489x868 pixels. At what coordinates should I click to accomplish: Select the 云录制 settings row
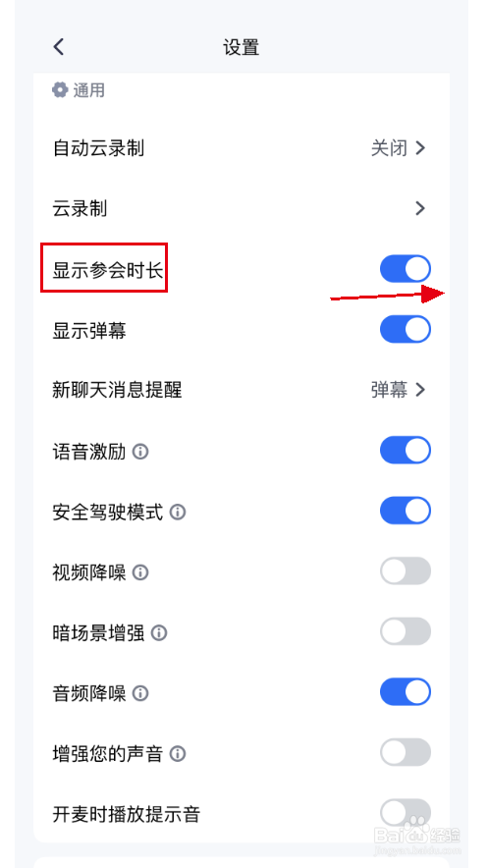coord(242,209)
